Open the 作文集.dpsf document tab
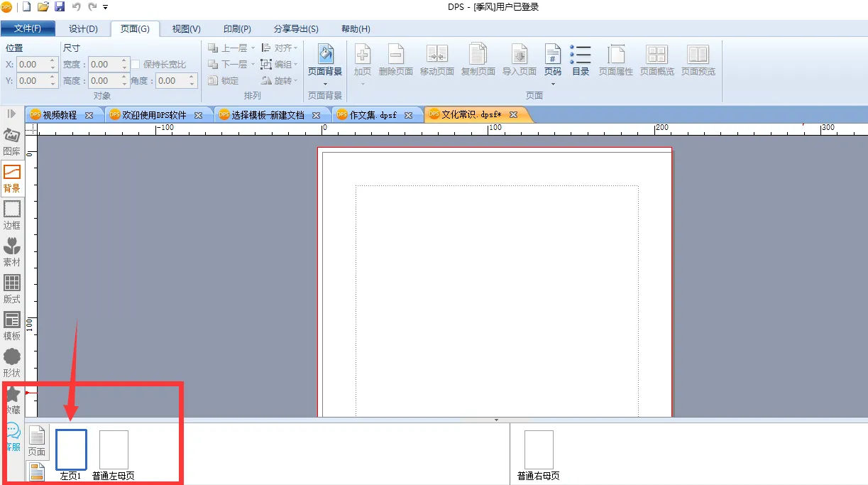The width and height of the screenshot is (868, 485). click(373, 115)
